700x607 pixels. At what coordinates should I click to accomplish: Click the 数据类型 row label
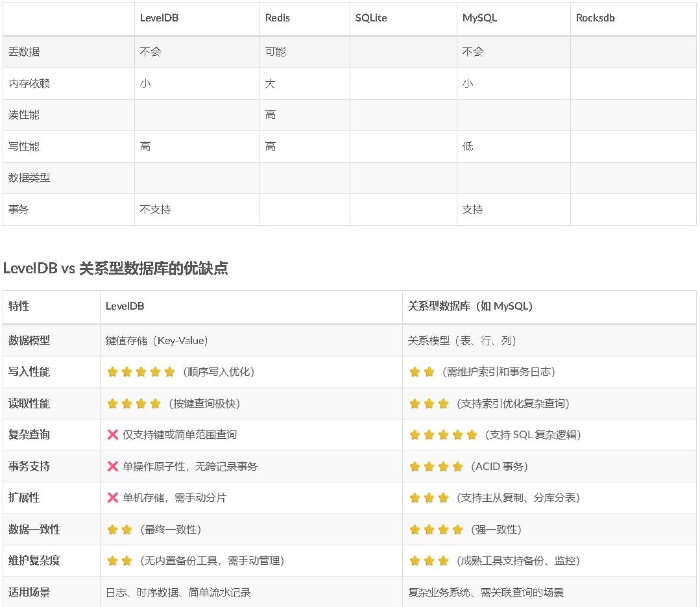[x=29, y=178]
